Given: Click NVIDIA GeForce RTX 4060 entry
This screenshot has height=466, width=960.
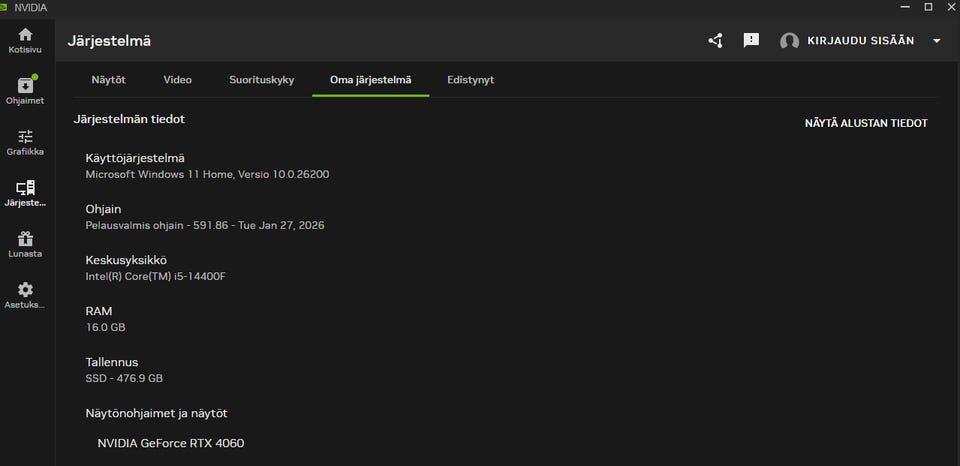Looking at the screenshot, I should (170, 443).
